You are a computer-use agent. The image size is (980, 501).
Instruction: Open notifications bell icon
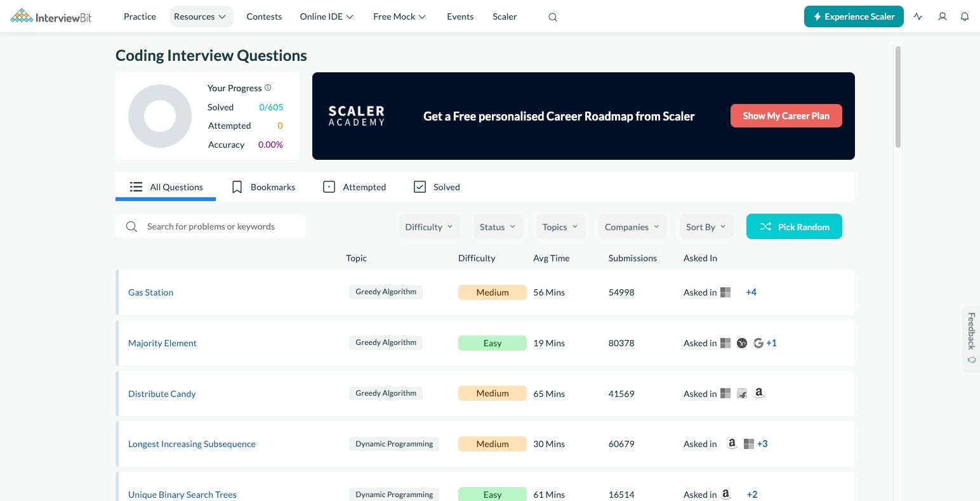click(964, 16)
